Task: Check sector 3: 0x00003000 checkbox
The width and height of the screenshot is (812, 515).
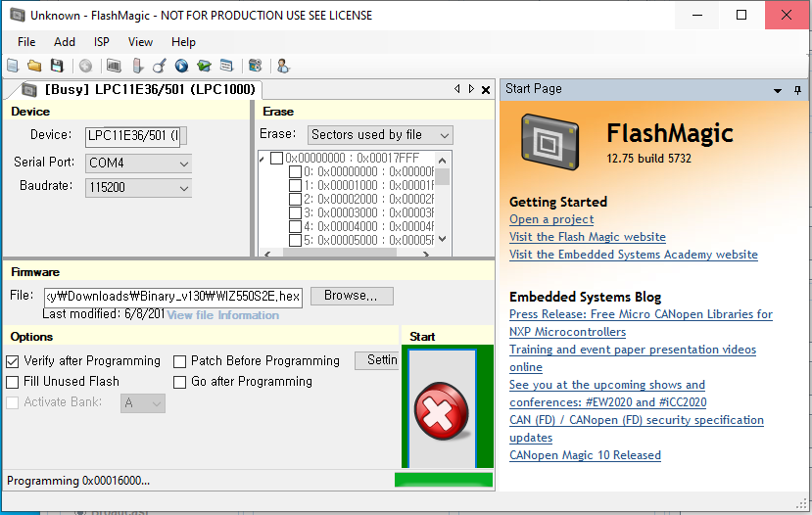Action: pos(295,212)
